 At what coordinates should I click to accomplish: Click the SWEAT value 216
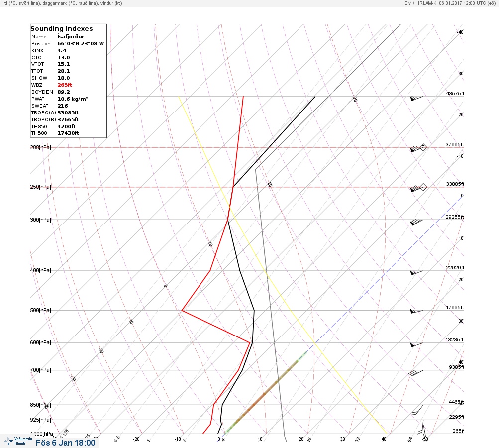point(63,106)
